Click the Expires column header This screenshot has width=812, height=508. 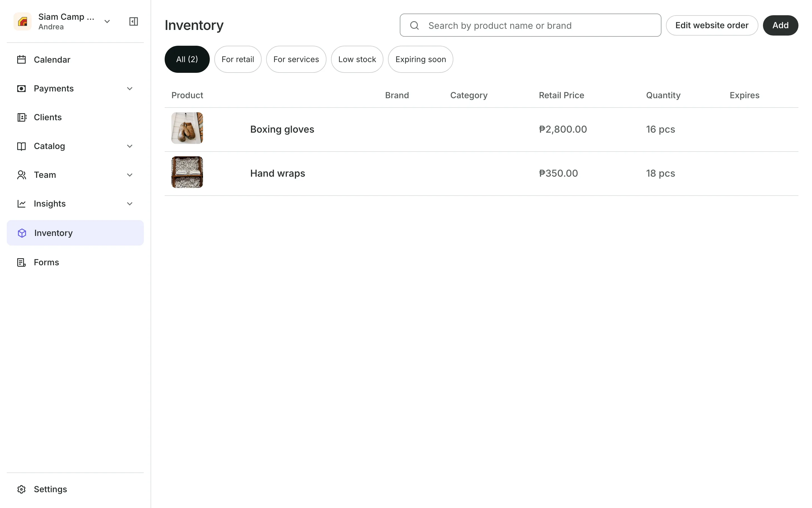tap(744, 95)
